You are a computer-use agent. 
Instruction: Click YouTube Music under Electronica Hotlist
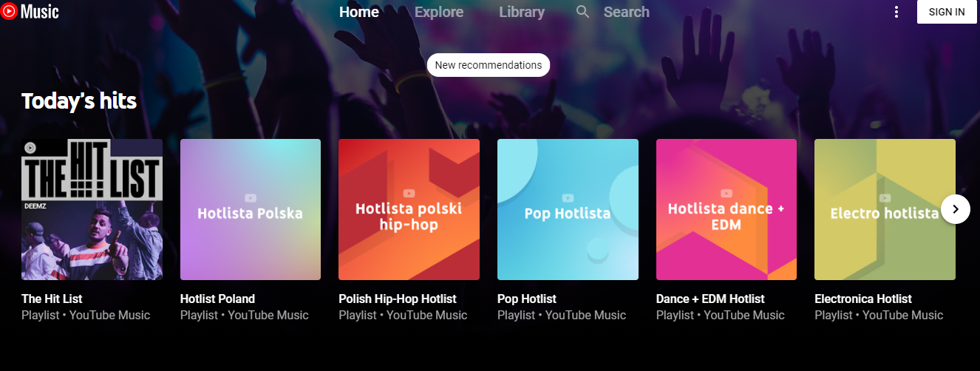coord(903,315)
